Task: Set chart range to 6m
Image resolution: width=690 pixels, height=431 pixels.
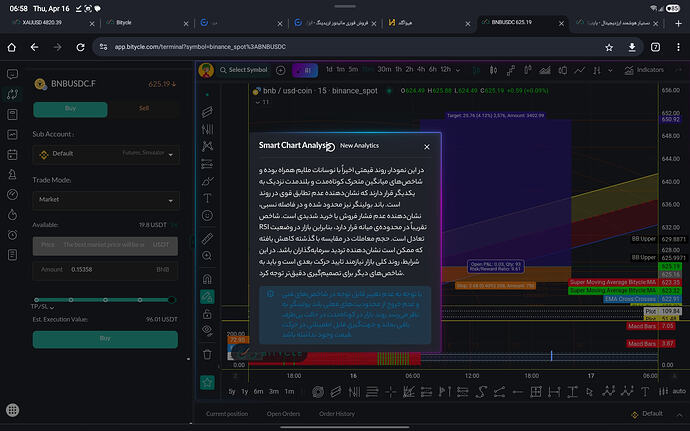Action: tap(258, 391)
